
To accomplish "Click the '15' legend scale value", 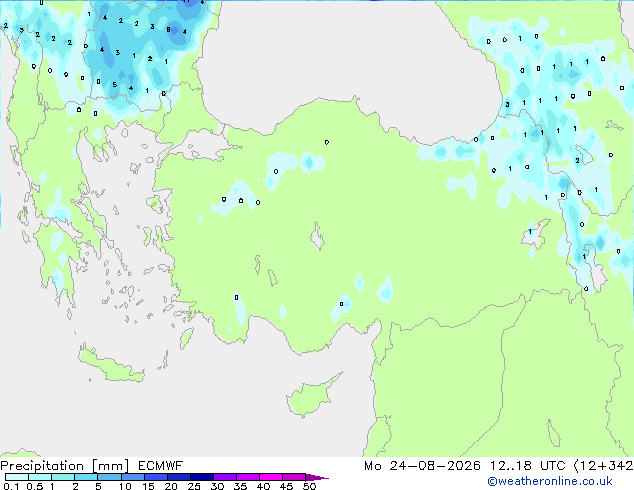I will [148, 486].
